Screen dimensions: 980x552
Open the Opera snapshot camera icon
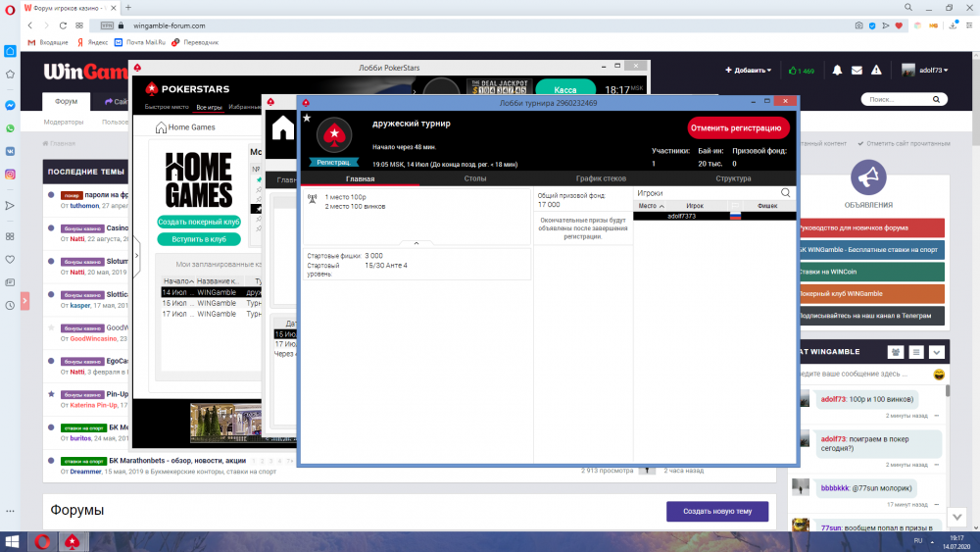[858, 25]
